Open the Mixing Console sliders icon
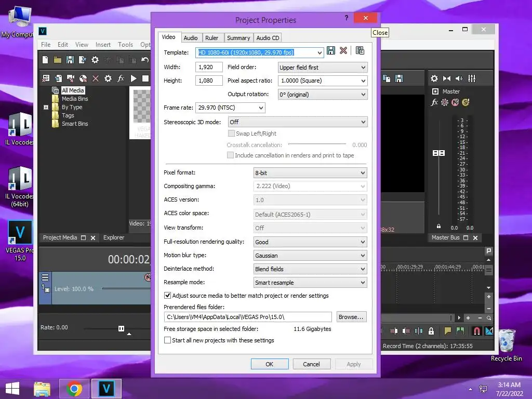 [x=472, y=79]
